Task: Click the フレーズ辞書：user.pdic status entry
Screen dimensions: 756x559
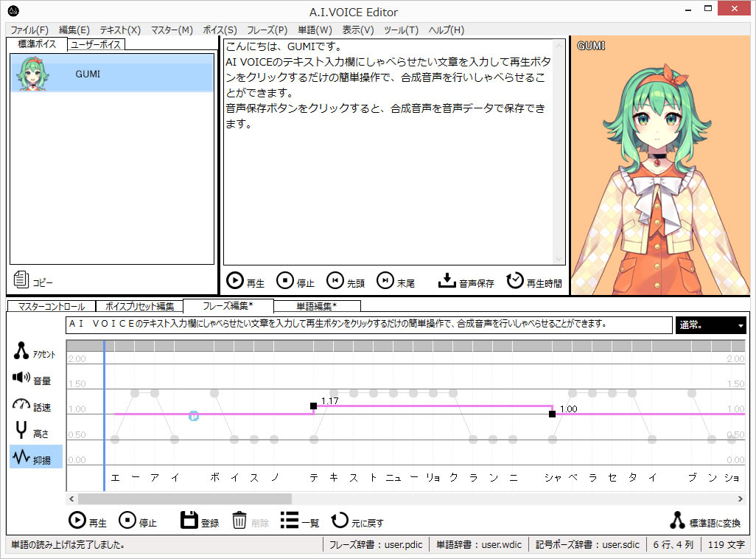Action: (x=376, y=544)
